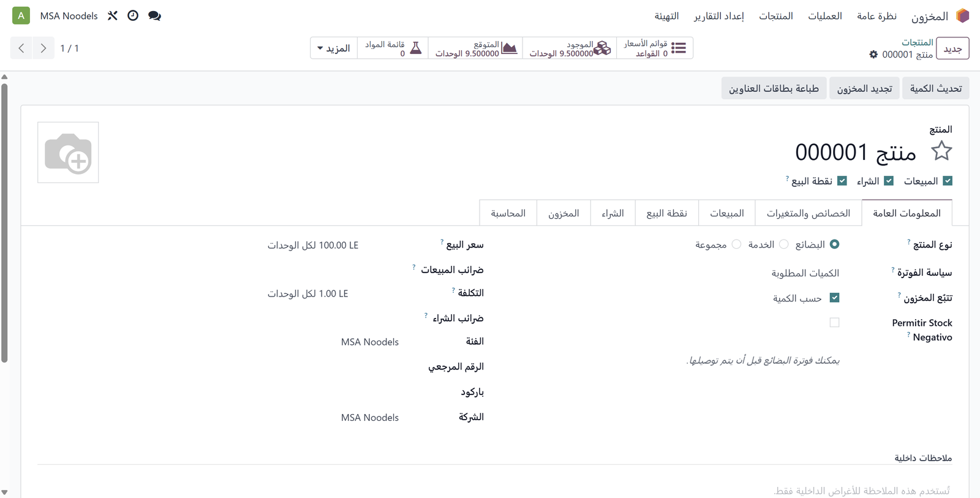Click the sales taxes ضرائب المبيعات field
The width and height of the screenshot is (980, 498).
333,270
